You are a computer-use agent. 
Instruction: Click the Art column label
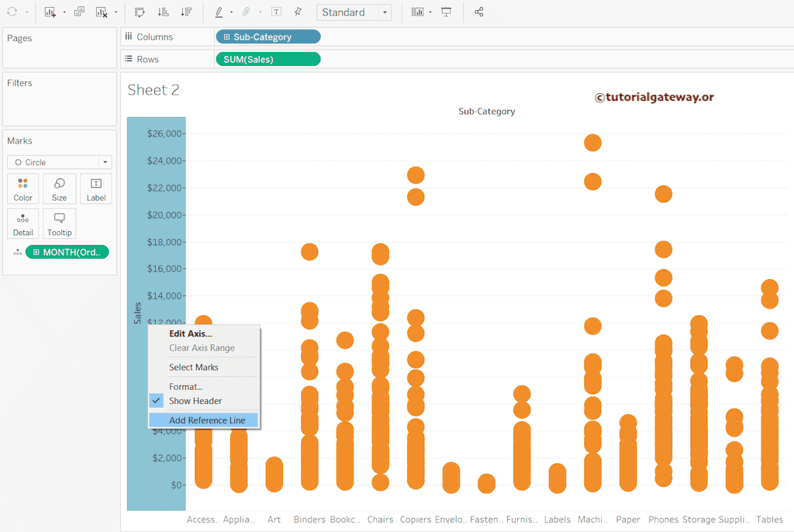click(274, 520)
